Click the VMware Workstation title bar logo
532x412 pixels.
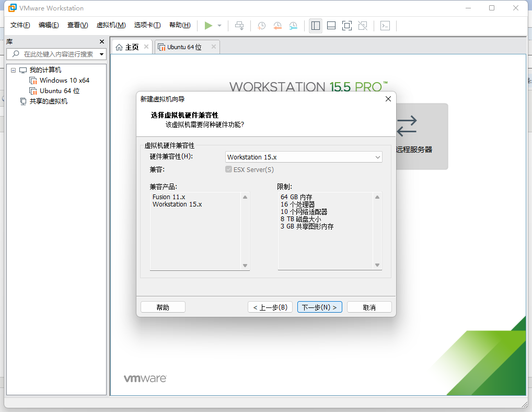12,8
